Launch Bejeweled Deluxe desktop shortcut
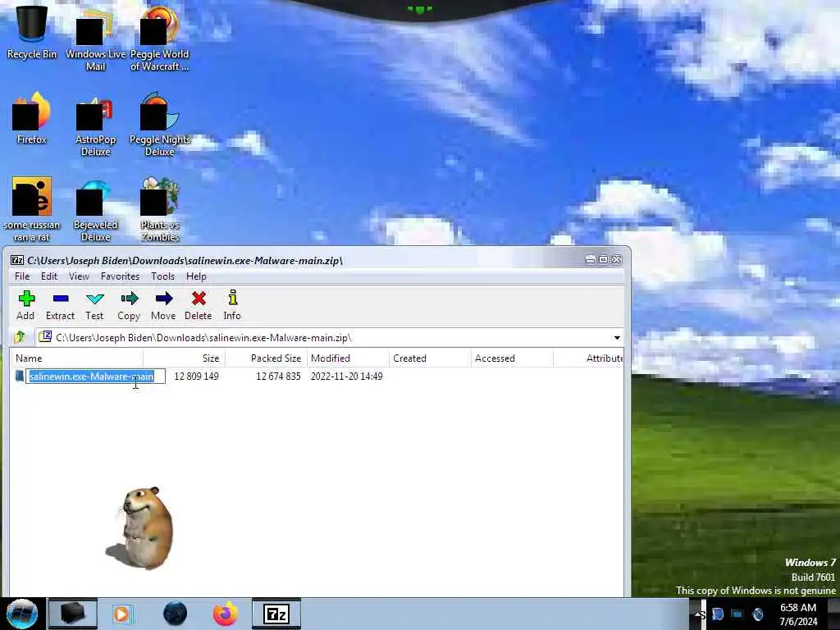 click(x=95, y=210)
